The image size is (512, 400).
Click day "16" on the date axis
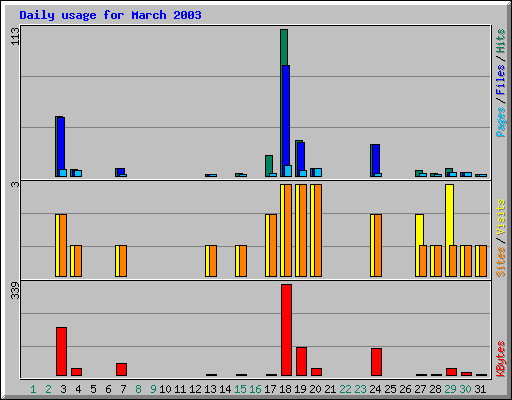tap(255, 389)
